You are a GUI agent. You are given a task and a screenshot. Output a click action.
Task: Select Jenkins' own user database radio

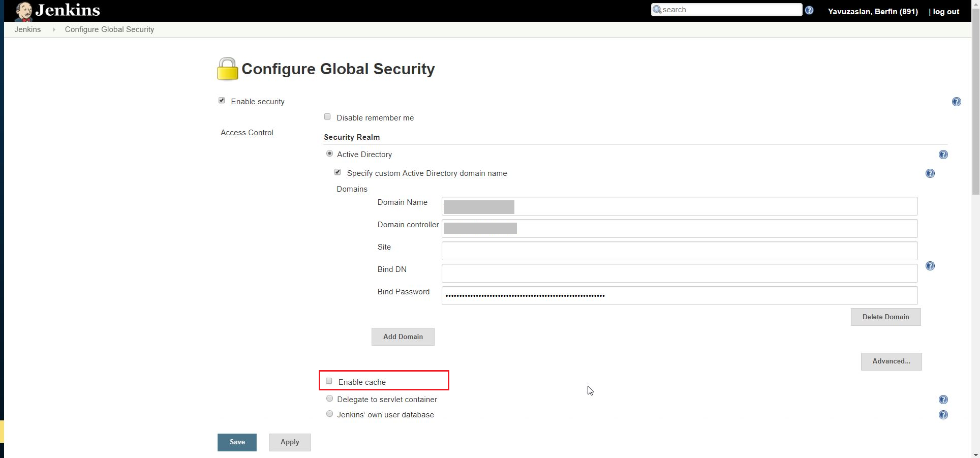tap(329, 414)
